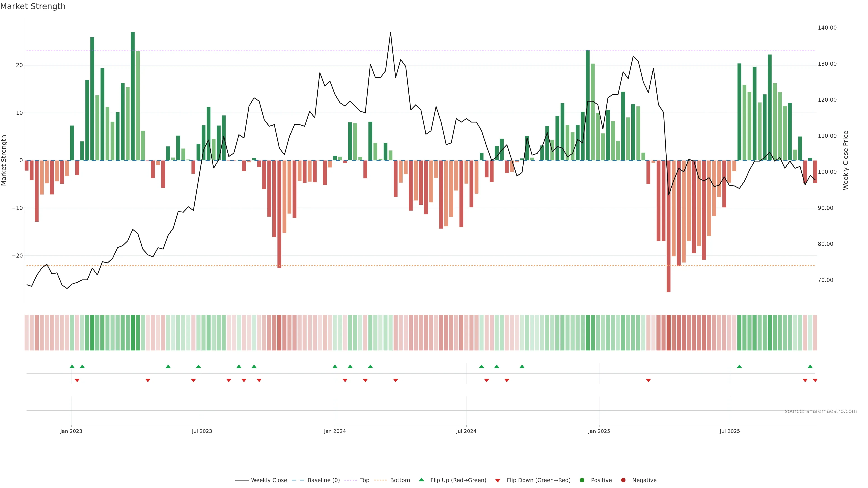Click the dark red Negative circle legend icon
The width and height of the screenshot is (868, 488).
tap(623, 480)
